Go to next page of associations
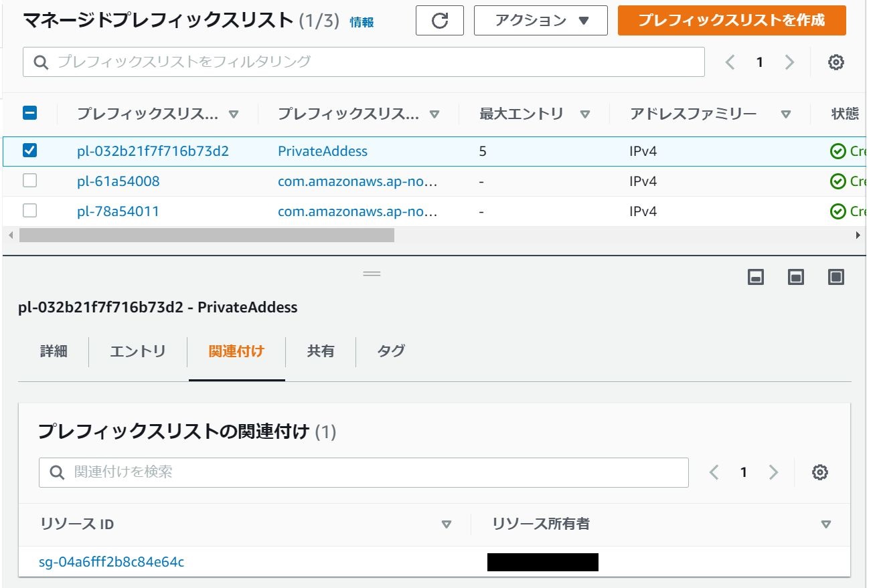 coord(773,472)
